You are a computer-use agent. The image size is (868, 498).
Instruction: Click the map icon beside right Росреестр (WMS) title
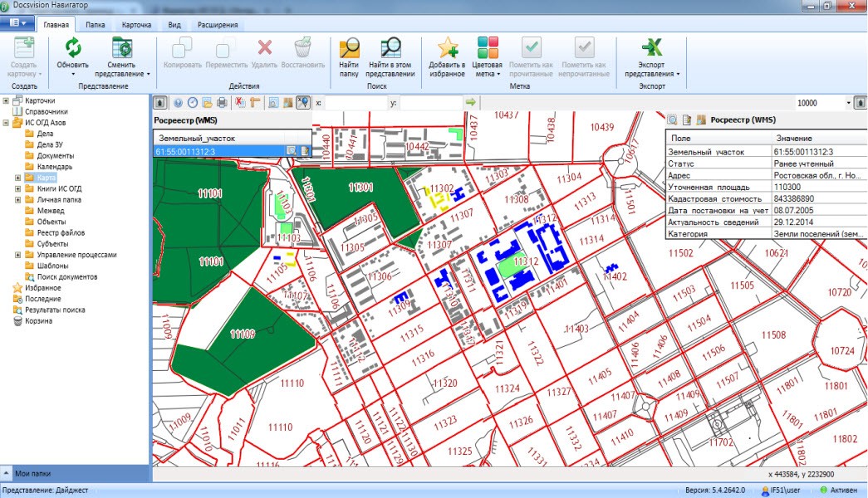pyautogui.click(x=701, y=120)
